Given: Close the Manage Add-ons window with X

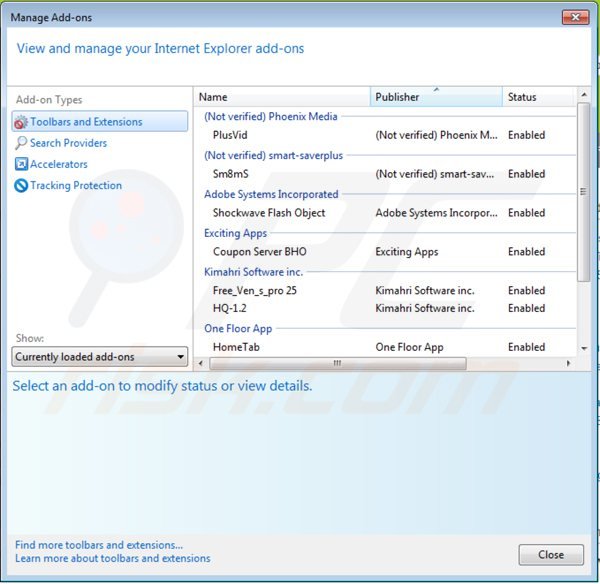Looking at the screenshot, I should click(575, 17).
